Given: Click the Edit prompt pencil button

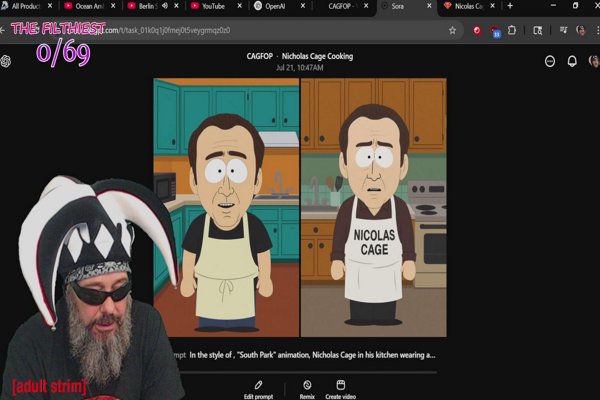Looking at the screenshot, I should tap(258, 390).
